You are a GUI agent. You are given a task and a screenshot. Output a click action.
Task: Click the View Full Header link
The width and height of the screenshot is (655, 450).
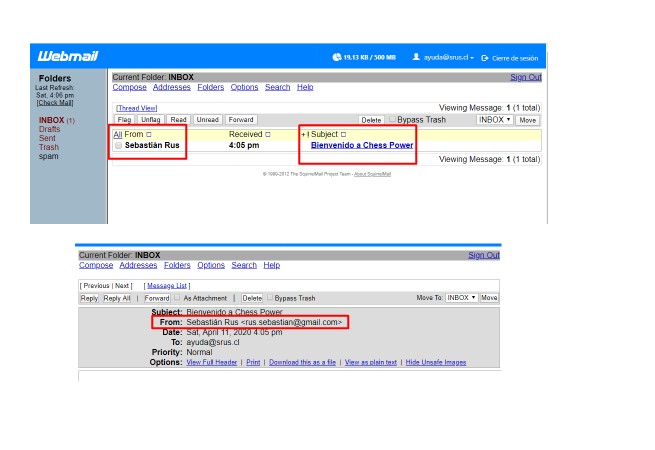point(212,362)
